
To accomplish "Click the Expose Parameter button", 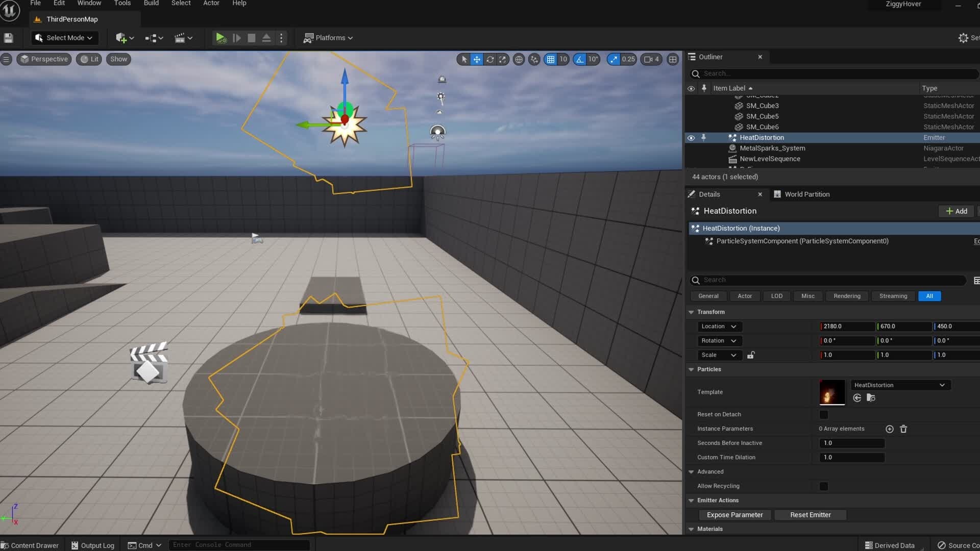I will [735, 515].
